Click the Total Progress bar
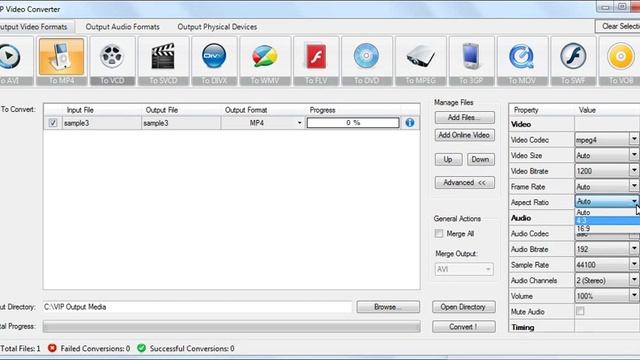Screen dimensions: 640x360 (x=231, y=327)
